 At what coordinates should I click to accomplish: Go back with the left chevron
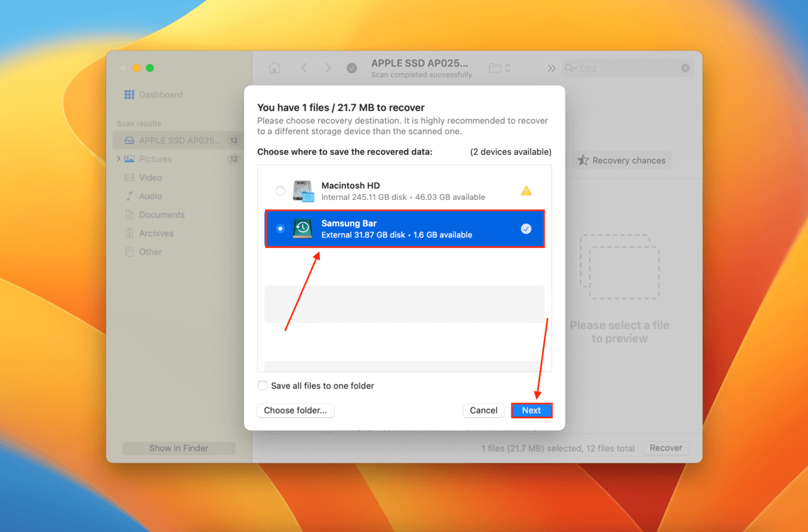click(304, 68)
